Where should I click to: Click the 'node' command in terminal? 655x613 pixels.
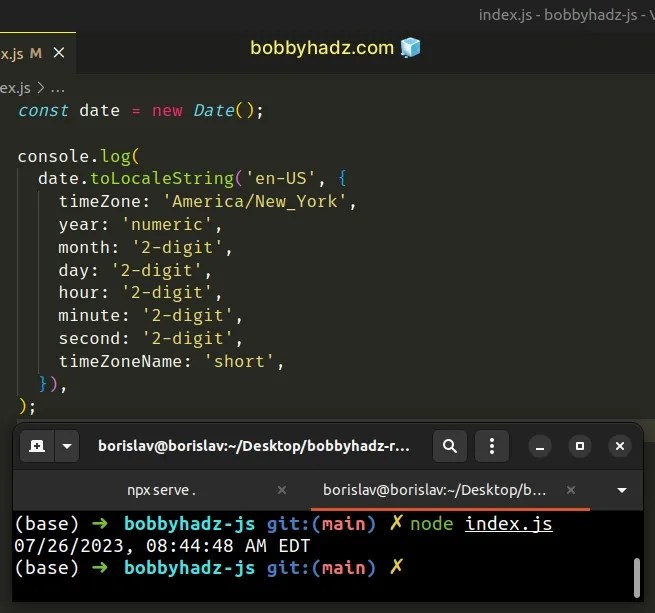point(432,524)
